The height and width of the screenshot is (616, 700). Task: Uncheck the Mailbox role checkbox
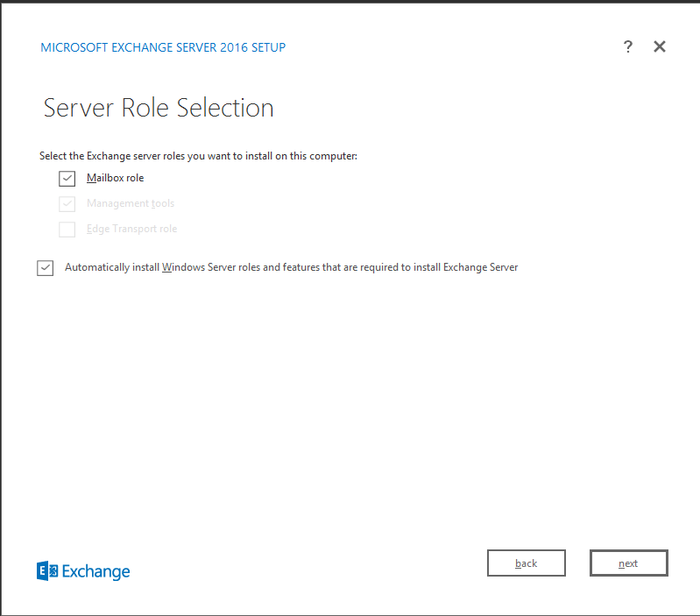(x=67, y=179)
